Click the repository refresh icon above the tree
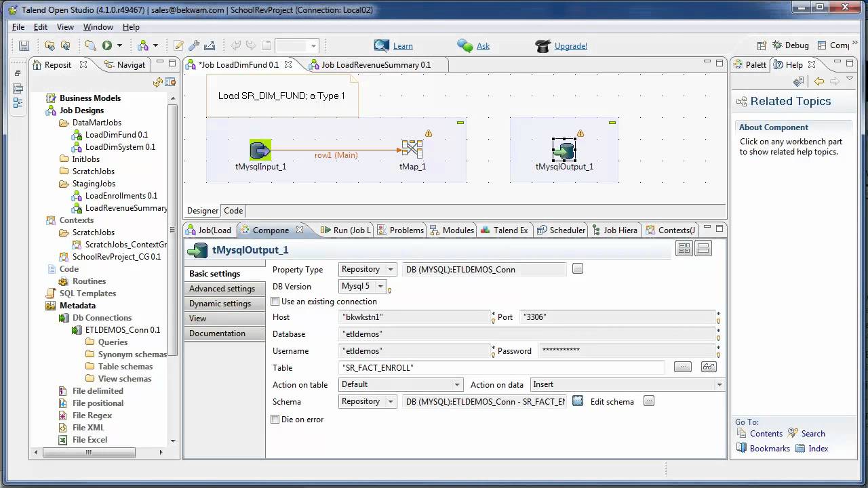Image resolution: width=868 pixels, height=488 pixels. coord(158,82)
